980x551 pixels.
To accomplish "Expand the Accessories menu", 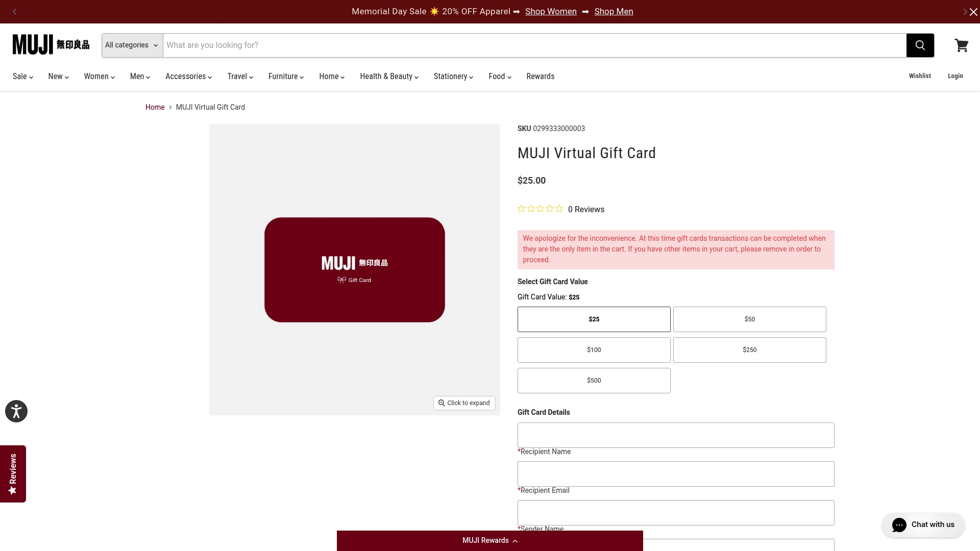I will [x=188, y=77].
